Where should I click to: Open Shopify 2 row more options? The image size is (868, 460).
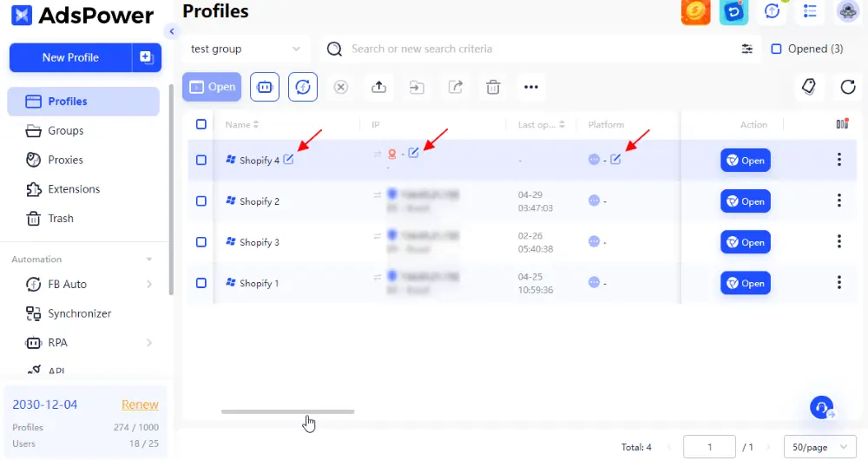pos(839,200)
